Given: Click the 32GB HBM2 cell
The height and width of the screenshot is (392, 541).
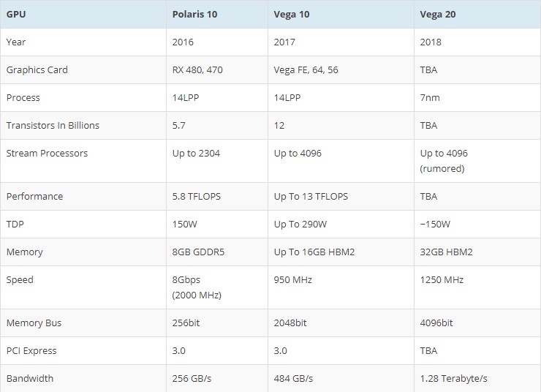Looking at the screenshot, I should (x=446, y=252).
